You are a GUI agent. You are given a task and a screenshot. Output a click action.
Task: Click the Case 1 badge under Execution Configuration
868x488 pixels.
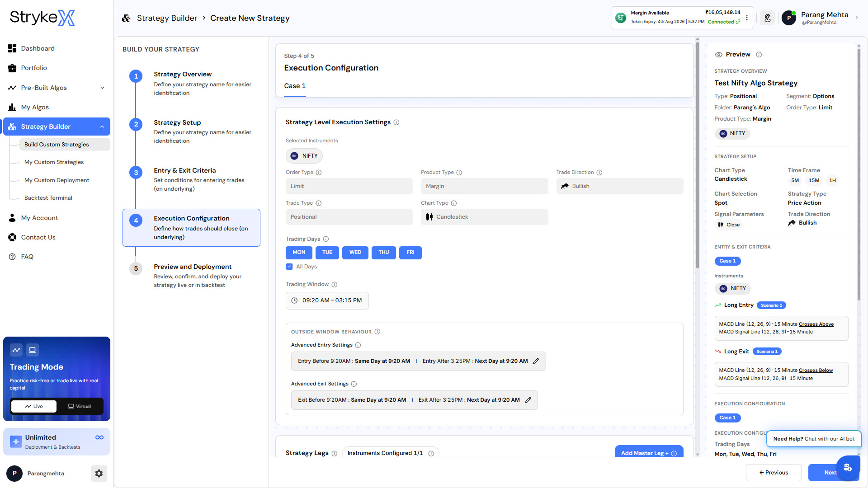coord(727,418)
